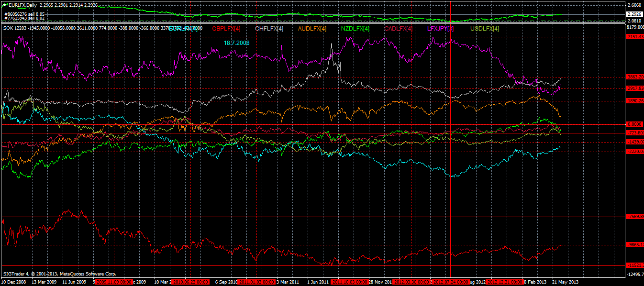Click the 2010.06.23 00:00 red date marker
The image size is (644, 286).
pos(190,282)
